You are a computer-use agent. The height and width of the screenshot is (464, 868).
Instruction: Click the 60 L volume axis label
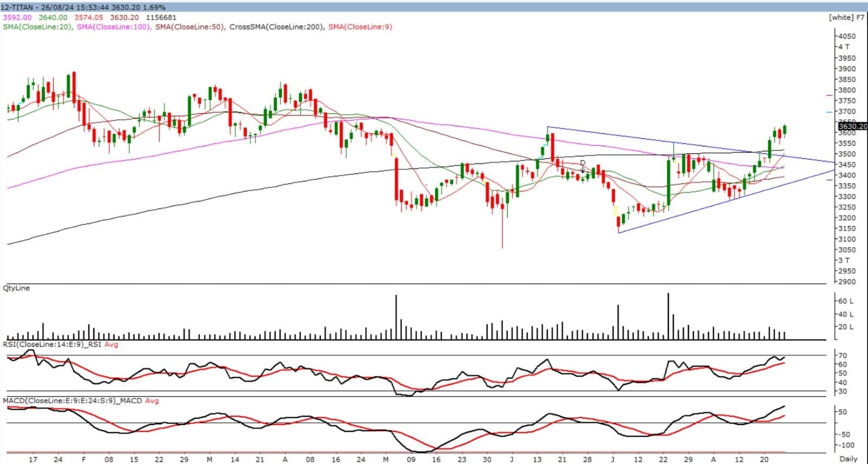tap(846, 301)
